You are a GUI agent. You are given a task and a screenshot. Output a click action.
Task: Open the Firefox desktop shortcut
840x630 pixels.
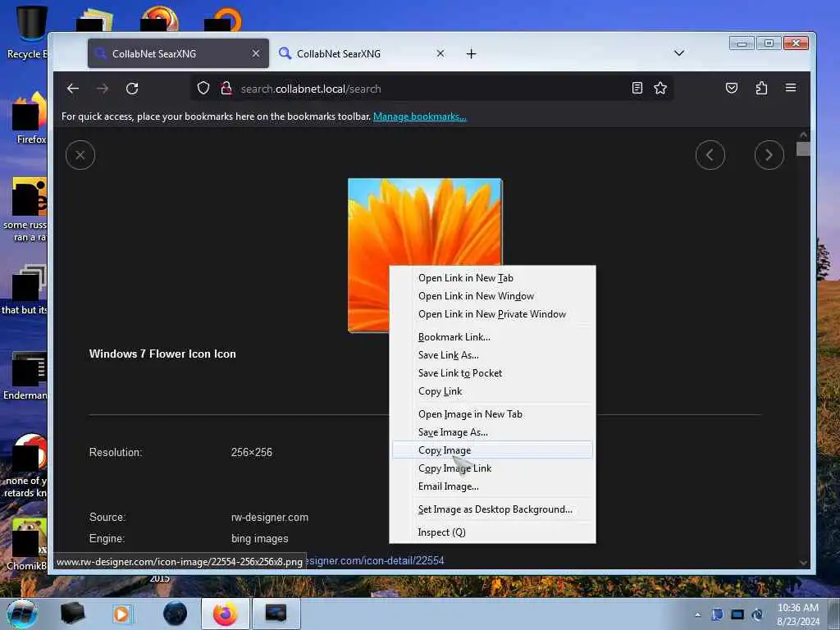[30, 118]
